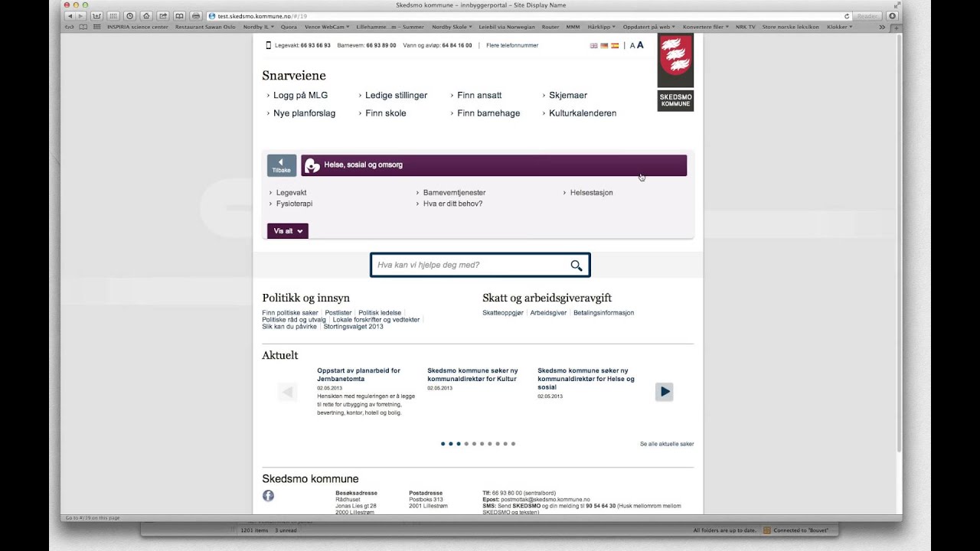
Task: Expand the Nordby Skole bookmark folder
Action: (451, 27)
